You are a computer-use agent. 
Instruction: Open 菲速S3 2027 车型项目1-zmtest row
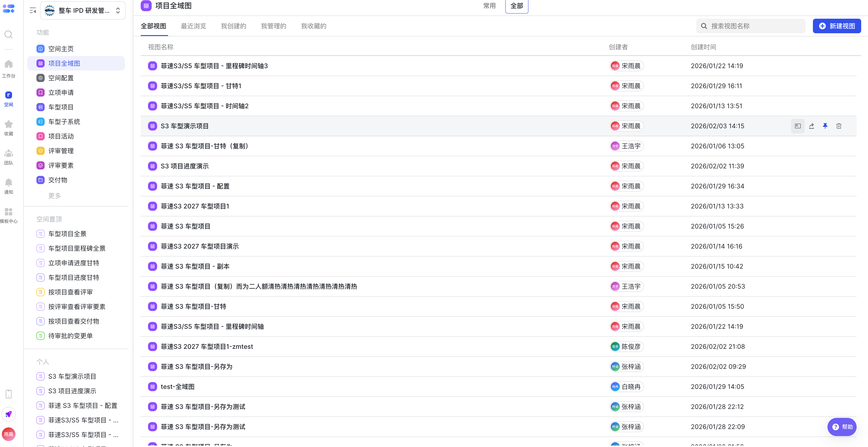[x=498, y=347]
